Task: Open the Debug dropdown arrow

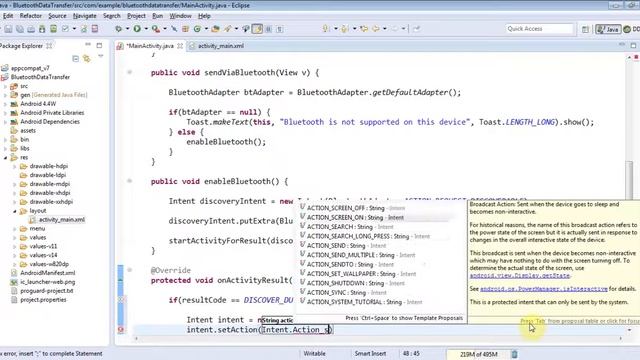Action: coord(127,29)
